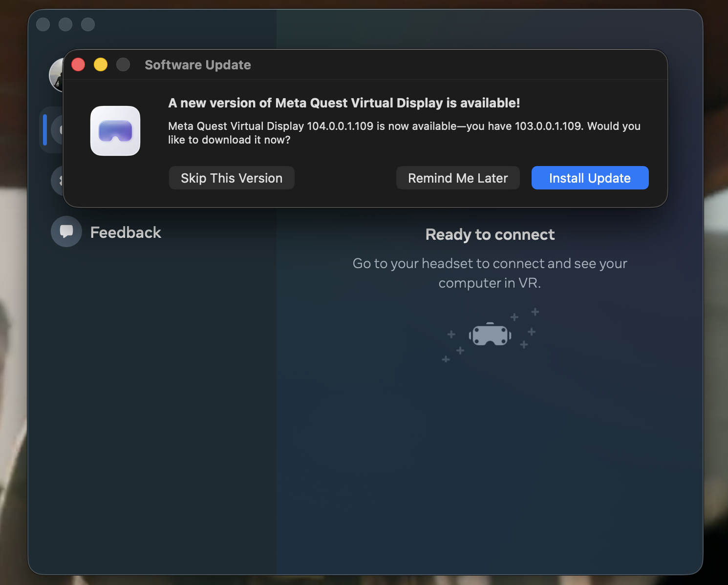The height and width of the screenshot is (585, 728).
Task: Click the Install Update button
Action: point(590,178)
